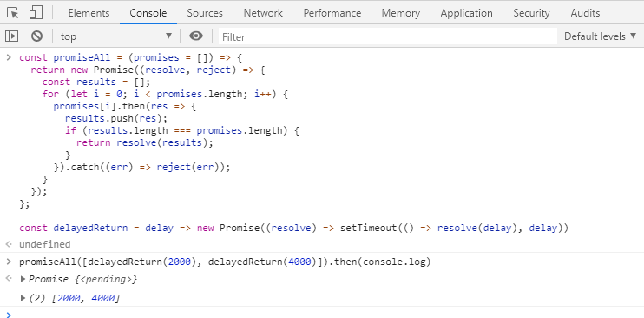Open the Sources tab

point(205,13)
